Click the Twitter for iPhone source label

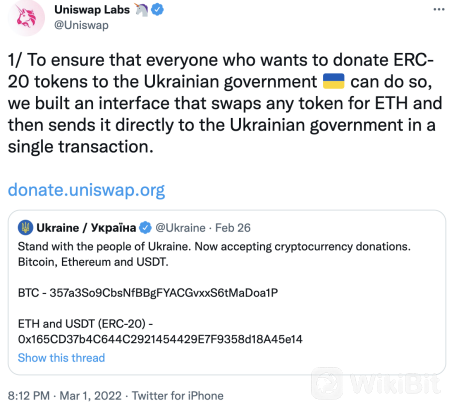pos(178,396)
